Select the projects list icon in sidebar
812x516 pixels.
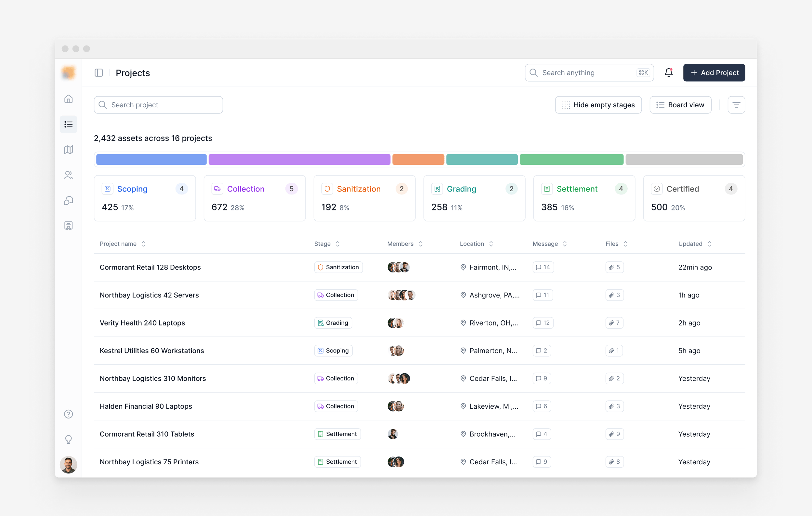(69, 125)
